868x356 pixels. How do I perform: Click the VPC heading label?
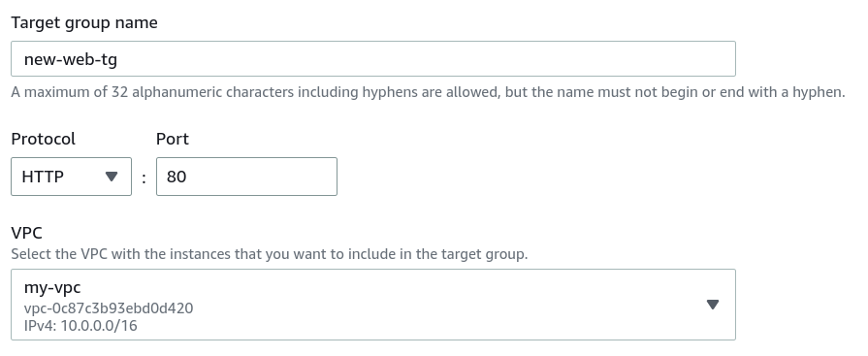point(26,233)
